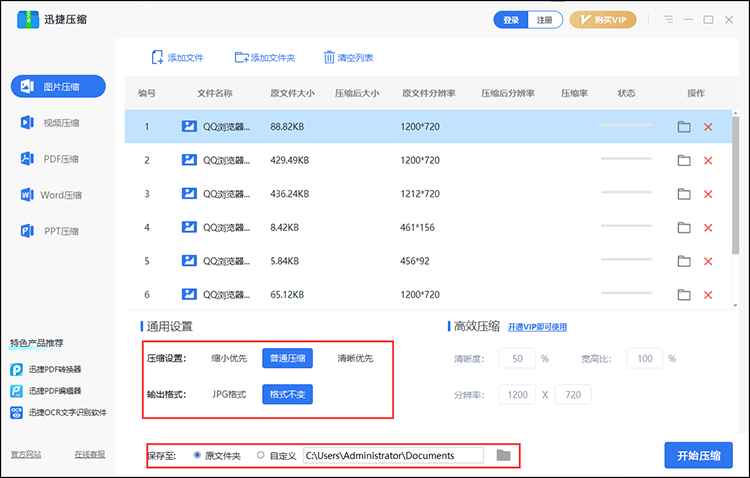Click the 1212*720 resolution cell
This screenshot has width=750, height=478.
point(420,194)
